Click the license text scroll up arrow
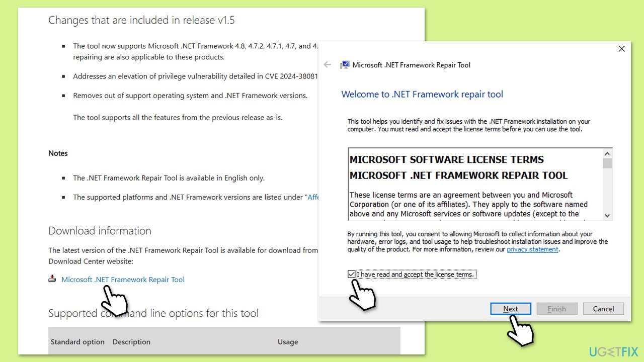644x362 pixels. [x=607, y=153]
